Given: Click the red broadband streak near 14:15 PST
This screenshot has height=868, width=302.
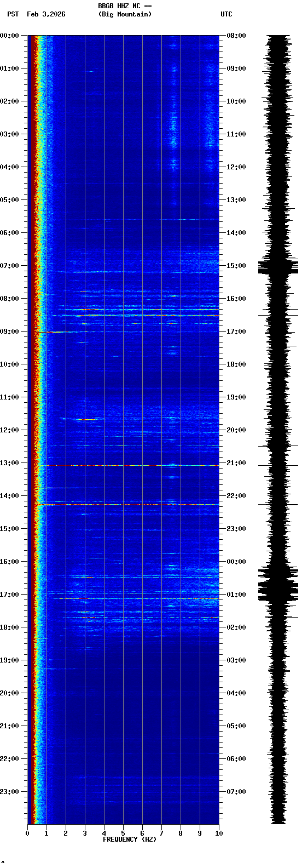Looking at the screenshot, I should [x=126, y=504].
